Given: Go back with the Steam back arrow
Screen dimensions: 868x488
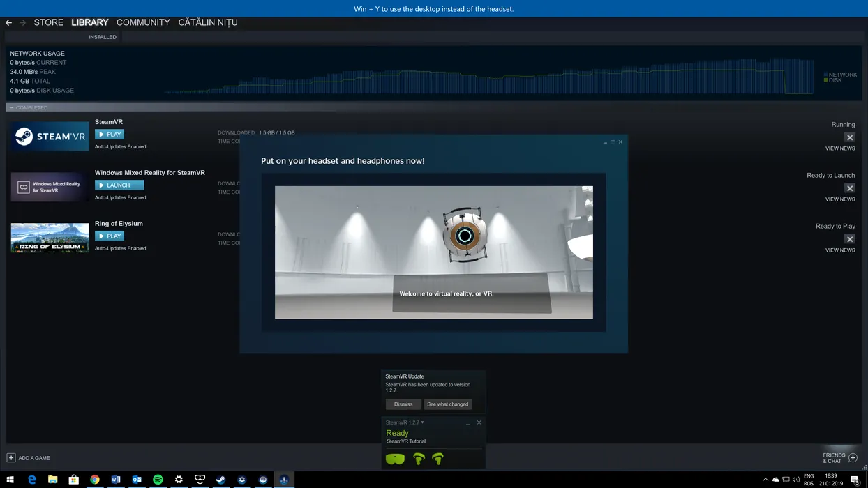Looking at the screenshot, I should point(8,23).
